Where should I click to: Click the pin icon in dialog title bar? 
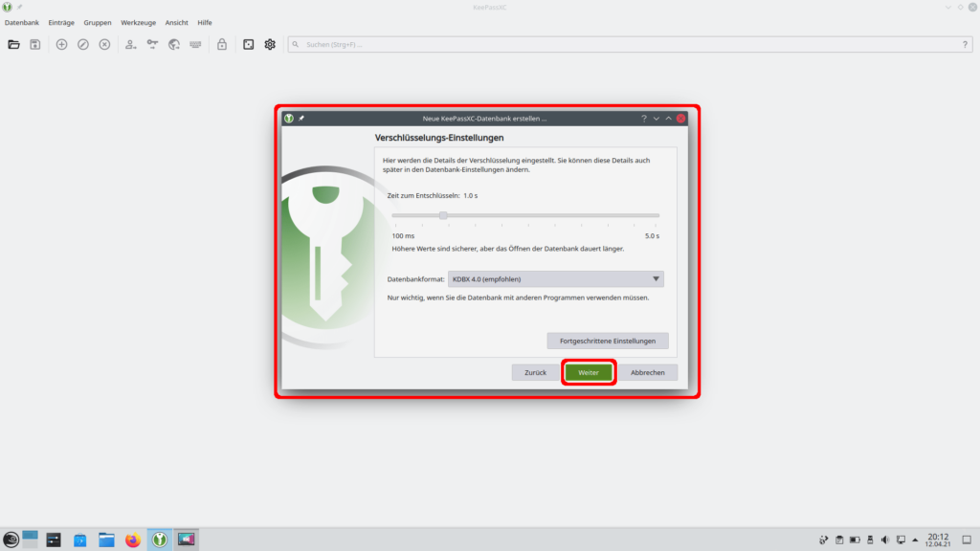(301, 118)
